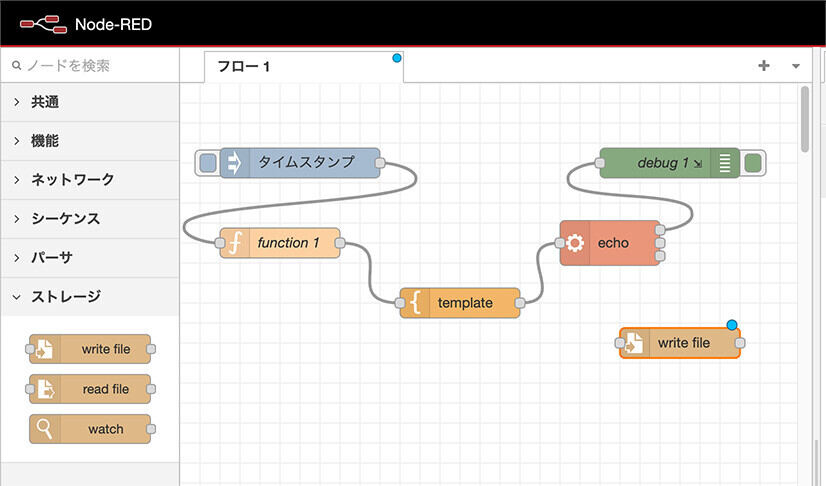The image size is (826, 486).
Task: Click watch node magnifier icon in palette
Action: point(45,429)
